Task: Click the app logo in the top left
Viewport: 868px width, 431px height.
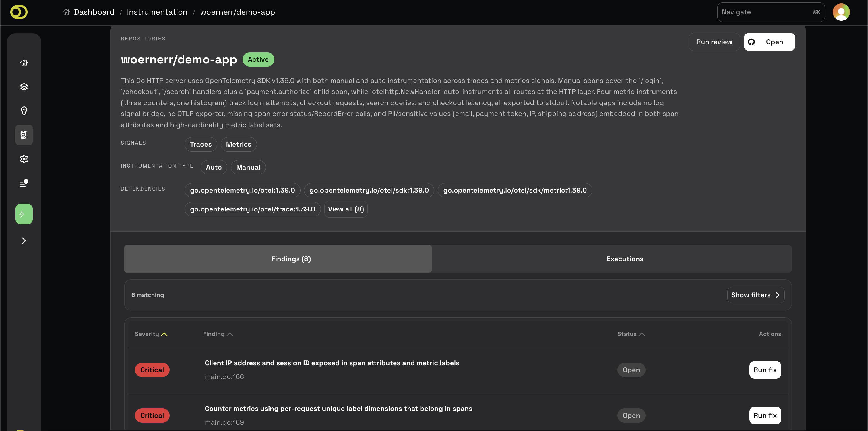Action: pos(19,12)
